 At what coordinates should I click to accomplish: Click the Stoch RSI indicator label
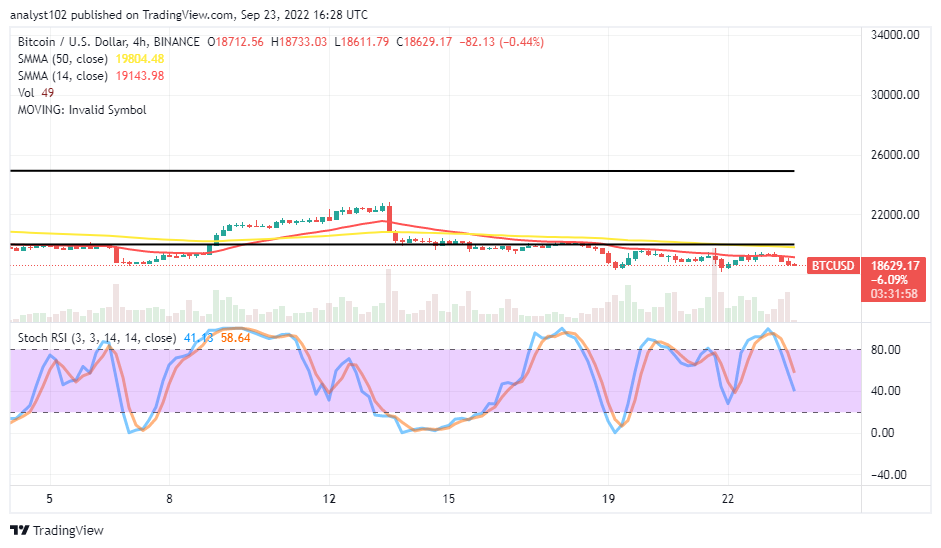pyautogui.click(x=97, y=338)
